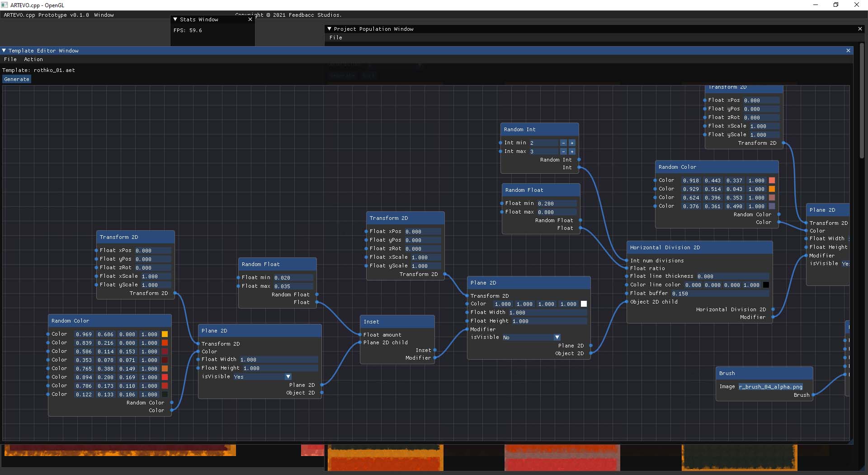Increase Int min value with plus

click(572, 143)
